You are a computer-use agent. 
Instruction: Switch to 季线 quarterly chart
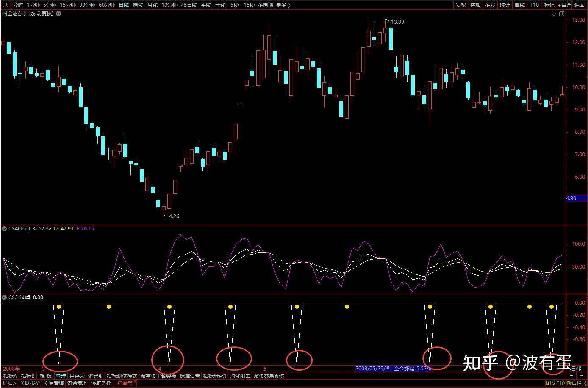pyautogui.click(x=206, y=5)
